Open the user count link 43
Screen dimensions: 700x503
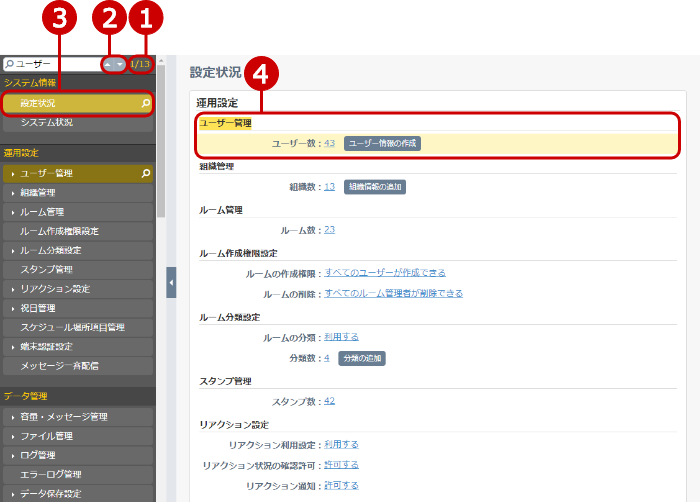coord(329,143)
